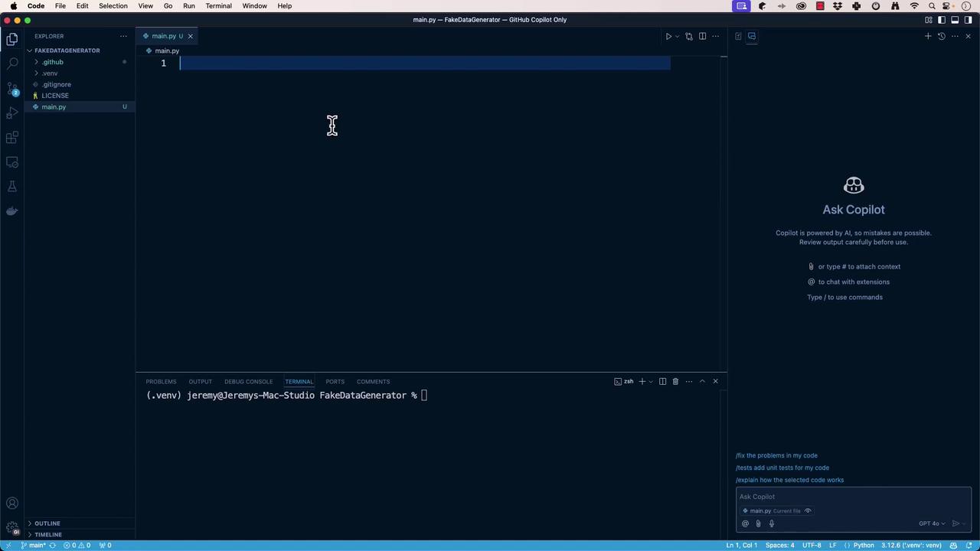Screen dimensions: 980x551
Task: Open the Source Control view
Action: (12, 89)
